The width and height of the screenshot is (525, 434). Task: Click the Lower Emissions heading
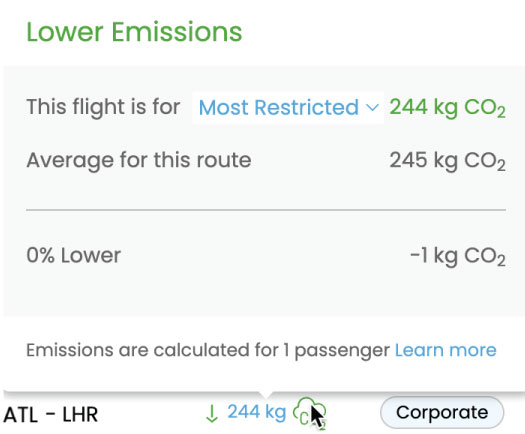pos(134,32)
